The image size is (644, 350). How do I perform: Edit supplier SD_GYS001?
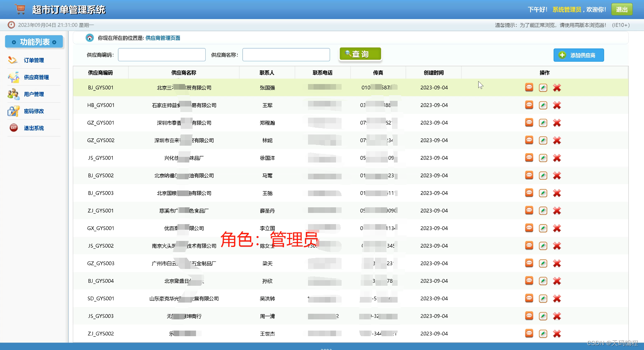(543, 298)
